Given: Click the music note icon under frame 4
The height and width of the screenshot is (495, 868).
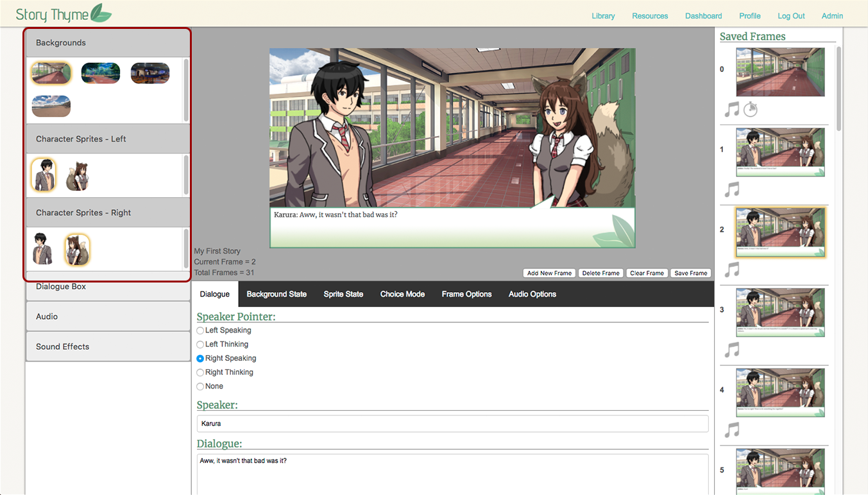Looking at the screenshot, I should pyautogui.click(x=732, y=430).
